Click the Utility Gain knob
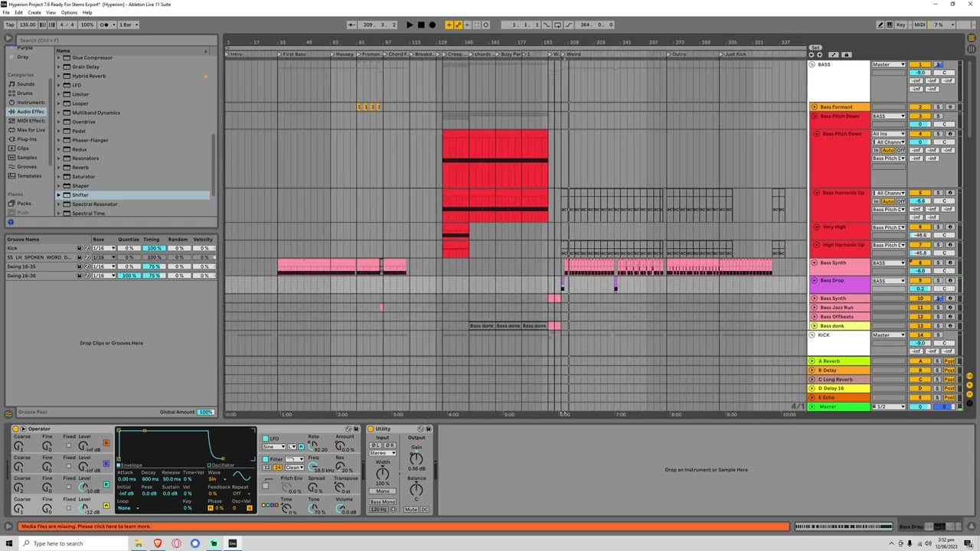 point(416,459)
